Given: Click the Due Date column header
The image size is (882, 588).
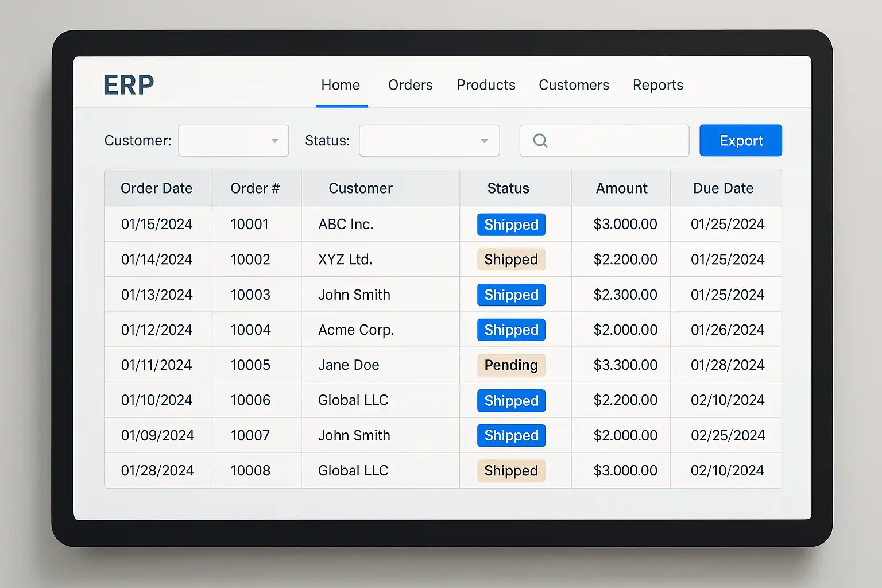Looking at the screenshot, I should pyautogui.click(x=723, y=188).
